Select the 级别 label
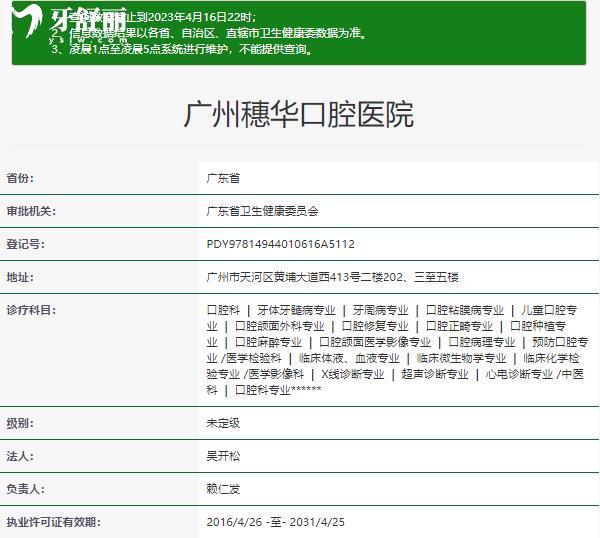 20,423
